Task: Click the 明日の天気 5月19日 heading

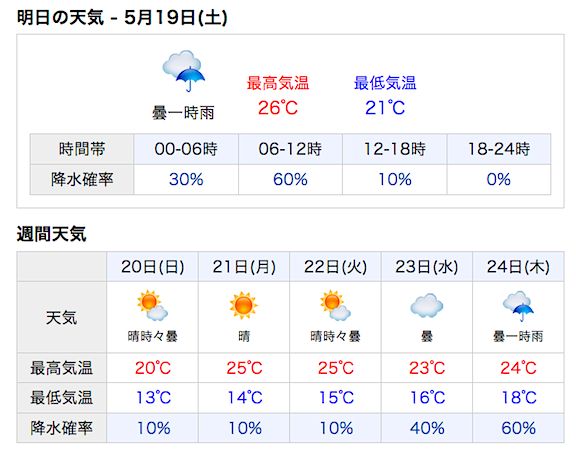Action: click(x=122, y=17)
